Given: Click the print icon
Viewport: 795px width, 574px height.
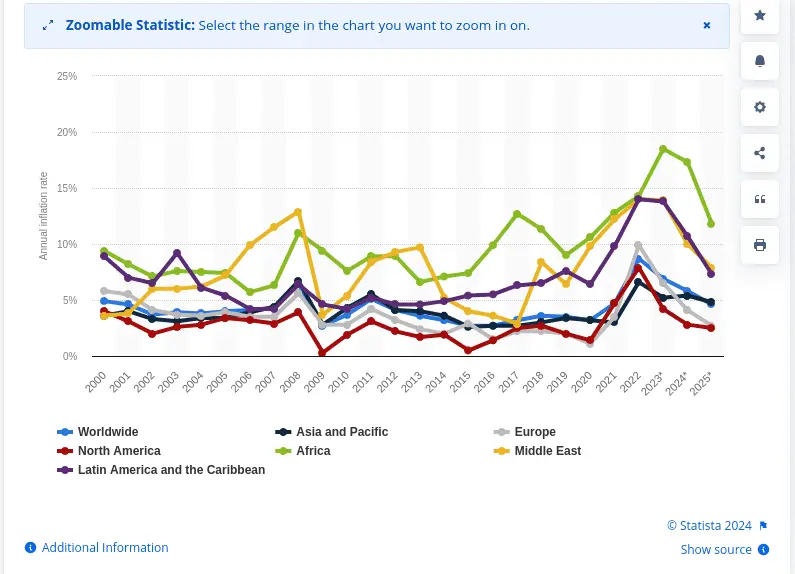Looking at the screenshot, I should point(760,245).
